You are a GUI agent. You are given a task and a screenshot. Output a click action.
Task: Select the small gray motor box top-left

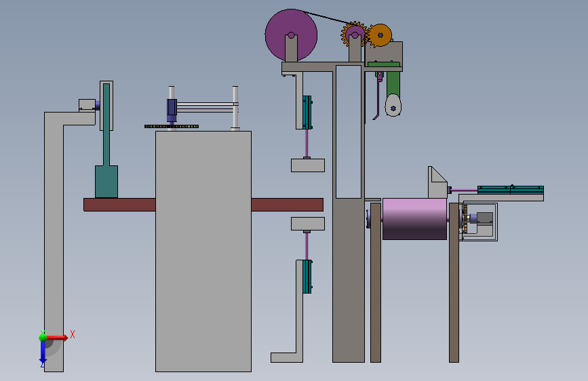[x=87, y=105]
